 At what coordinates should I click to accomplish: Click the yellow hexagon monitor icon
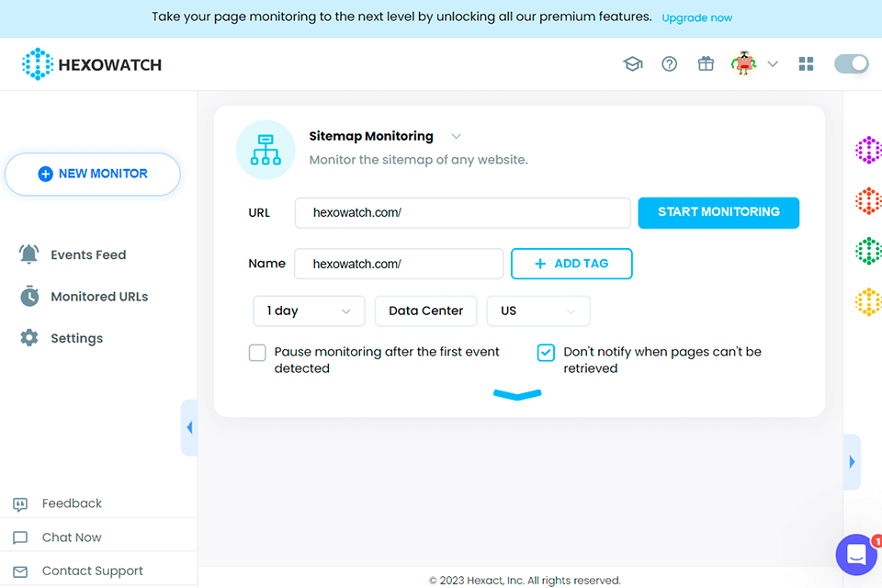pos(868,302)
